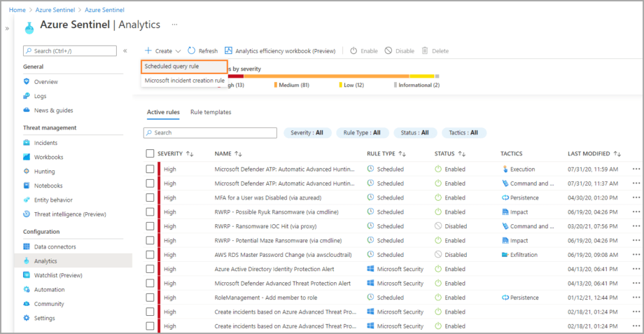Click the Community cloud icon
The height and width of the screenshot is (334, 644).
coord(27,304)
